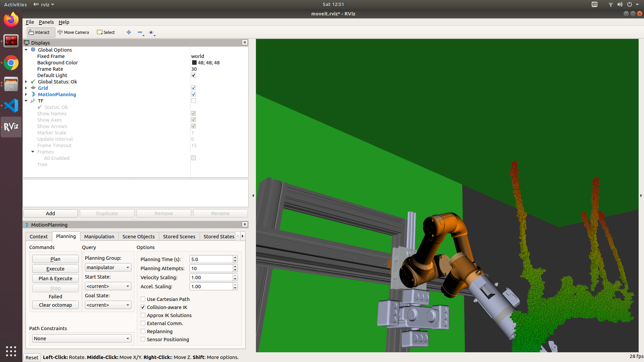Close the Displays panel
This screenshot has width=644, height=362.
point(245,42)
